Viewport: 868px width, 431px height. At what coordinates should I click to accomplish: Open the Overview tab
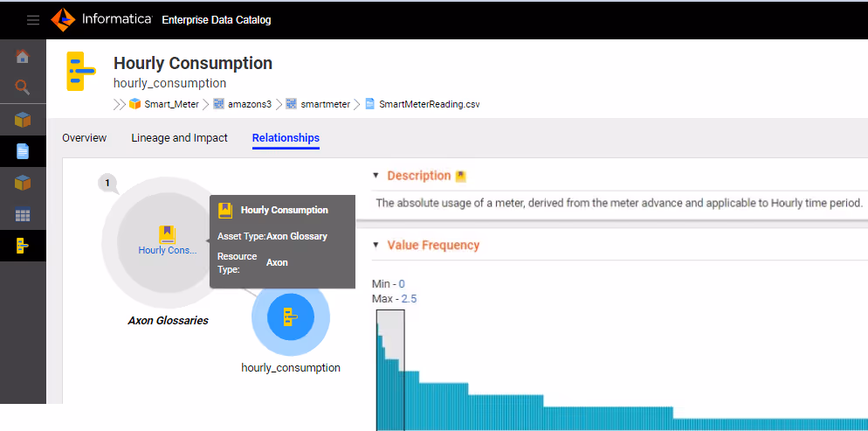[84, 138]
